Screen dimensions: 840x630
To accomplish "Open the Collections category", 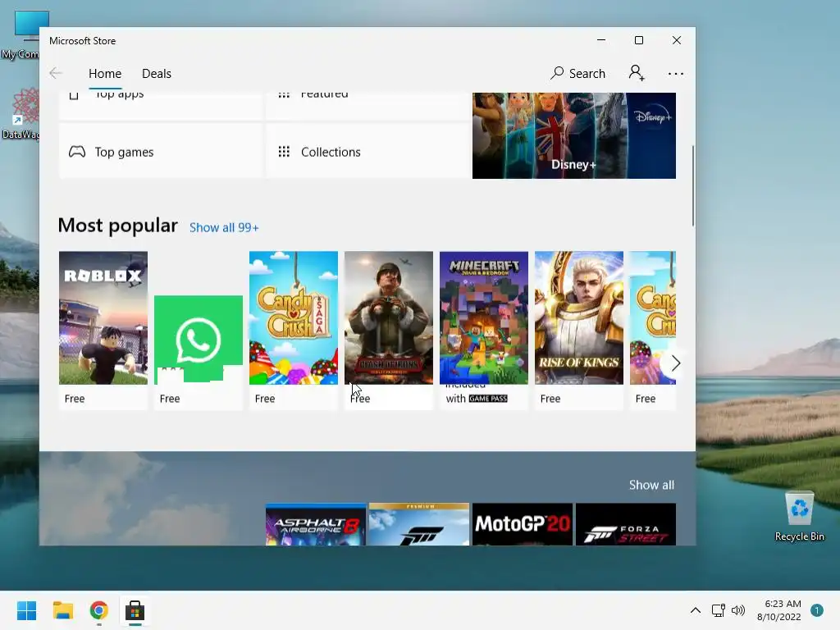I will click(367, 152).
